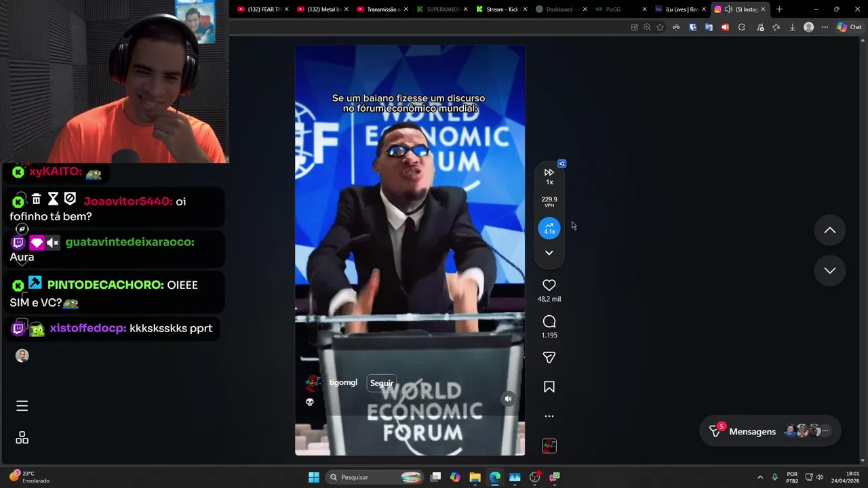Ban Joaovitor5440 with the shield icon
Viewport: 868px width, 488px height.
[x=70, y=199]
